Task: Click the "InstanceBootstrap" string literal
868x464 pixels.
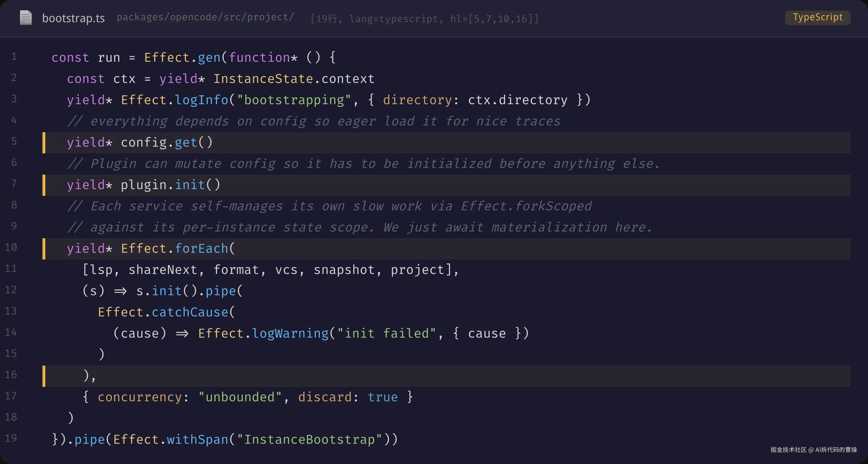Action: 309,440
